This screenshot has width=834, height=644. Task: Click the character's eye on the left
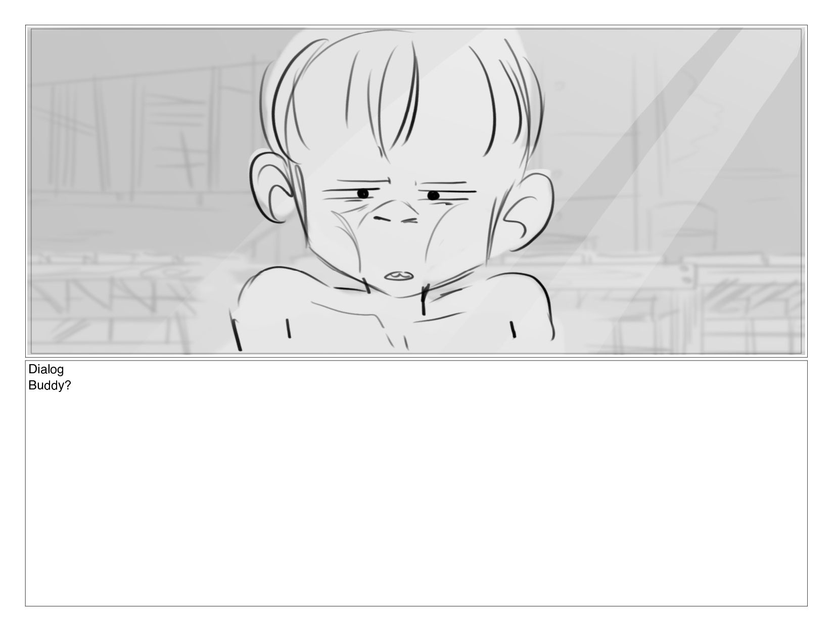click(x=363, y=193)
